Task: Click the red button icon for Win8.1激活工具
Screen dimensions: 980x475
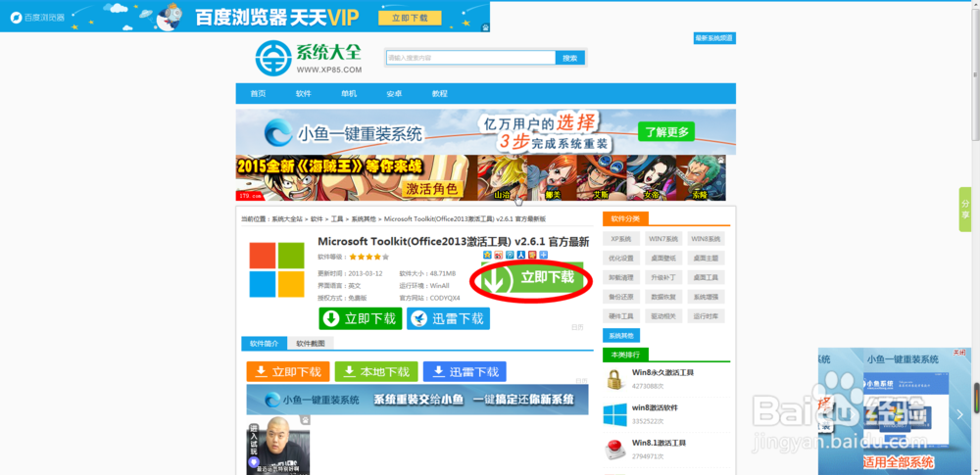Action: click(615, 450)
